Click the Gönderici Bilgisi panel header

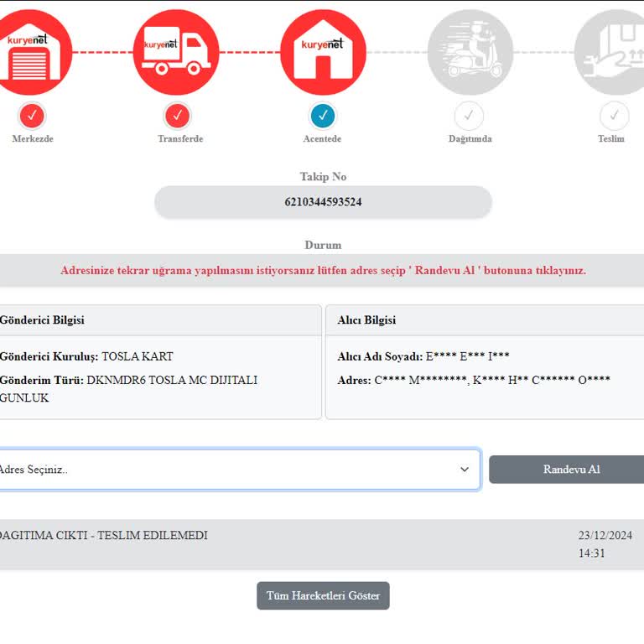click(160, 320)
